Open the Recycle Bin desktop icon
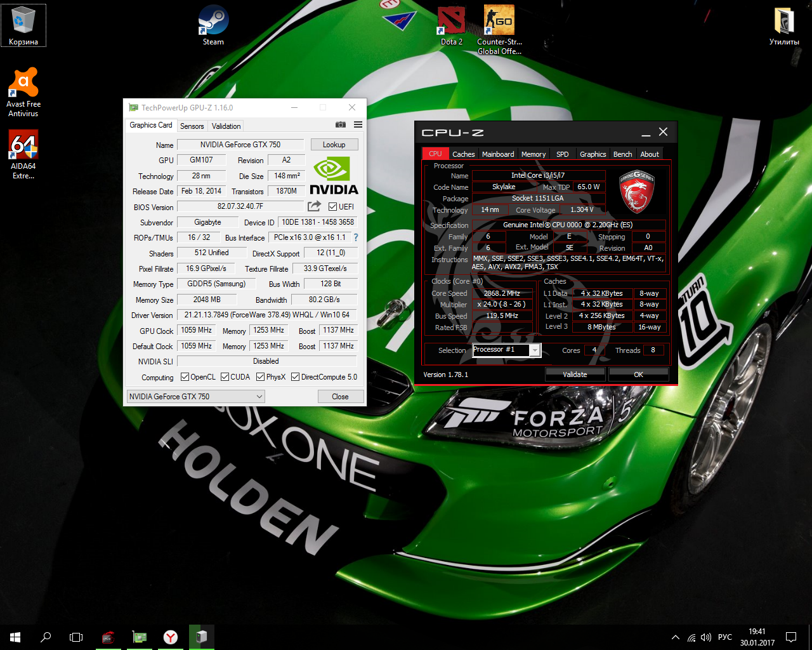 pyautogui.click(x=23, y=25)
